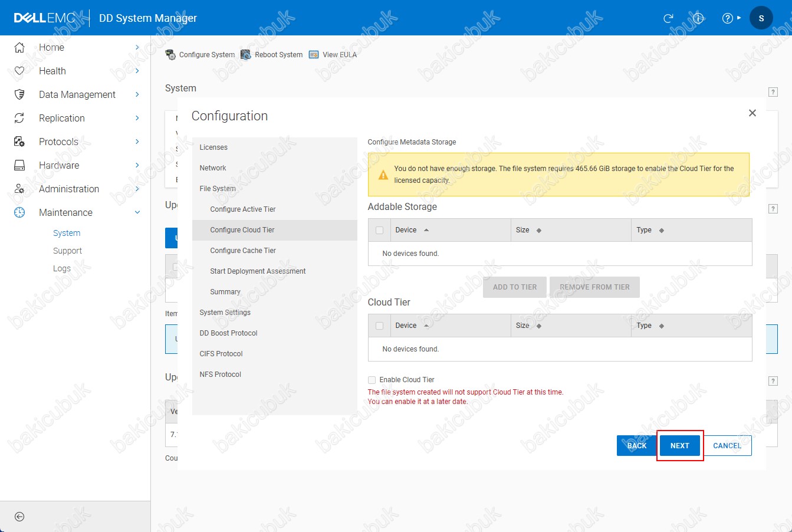Click the View EULA icon
The image size is (792, 532).
pos(314,55)
